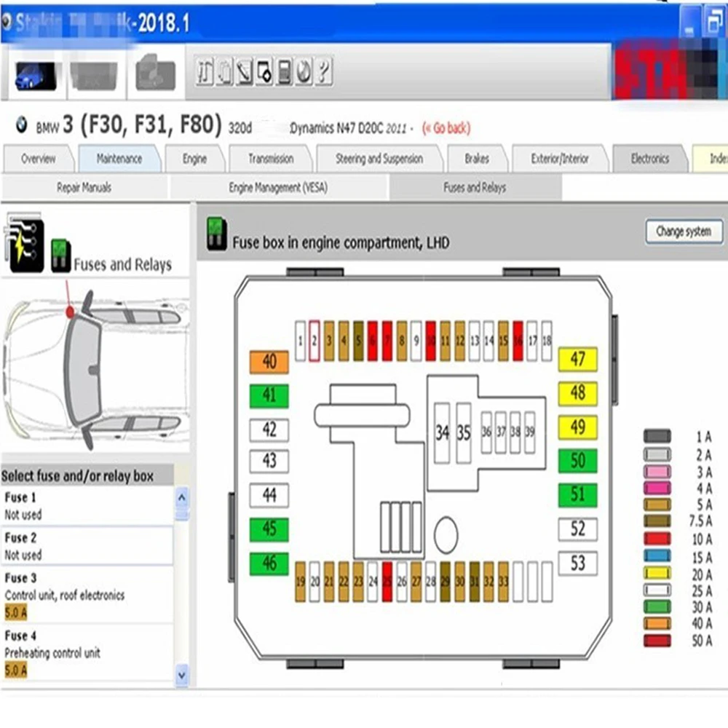The image size is (728, 728).
Task: Open the notes toolbar icon
Action: (223, 73)
